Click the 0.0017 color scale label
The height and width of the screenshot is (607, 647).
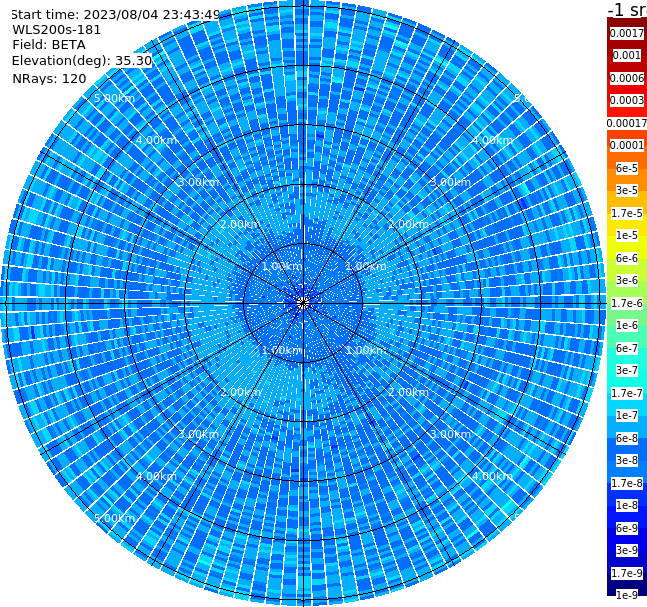627,33
